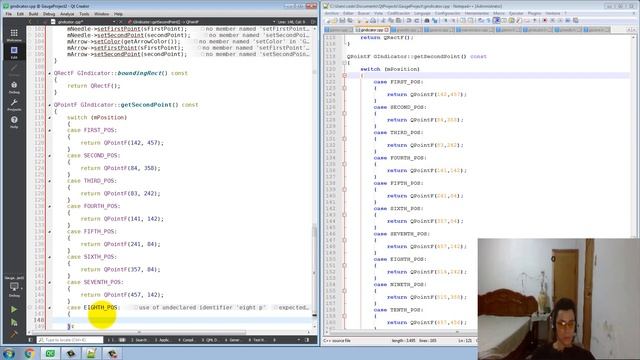Open Windows Start menu orb
The width and height of the screenshot is (640, 360).
tap(9, 353)
